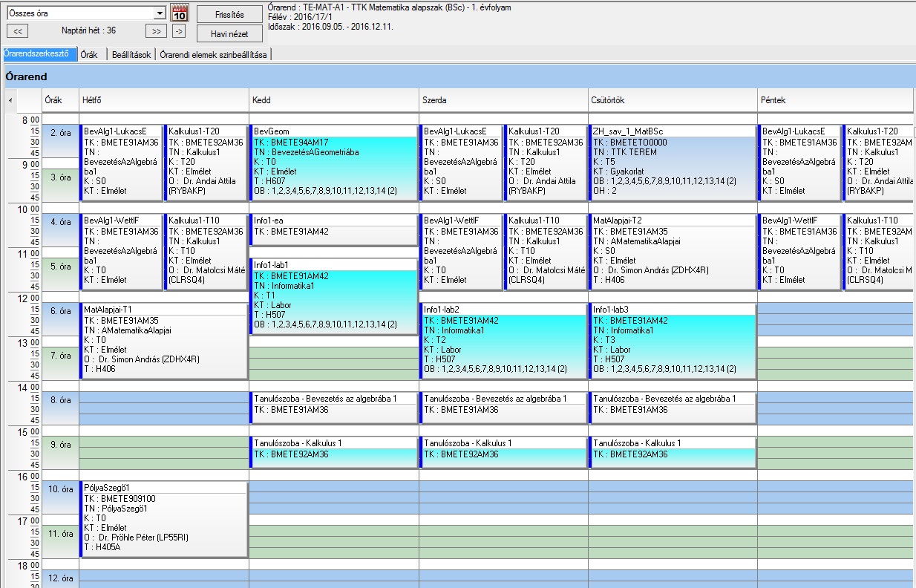Viewport: 916px width, 588px height.
Task: Select the MatAlapjai-T2 event
Action: coord(673,252)
